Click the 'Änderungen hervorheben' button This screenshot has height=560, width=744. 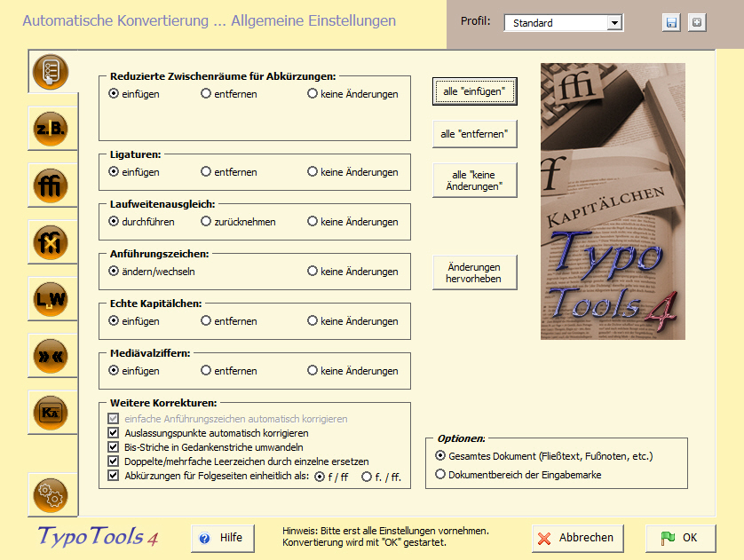[474, 272]
